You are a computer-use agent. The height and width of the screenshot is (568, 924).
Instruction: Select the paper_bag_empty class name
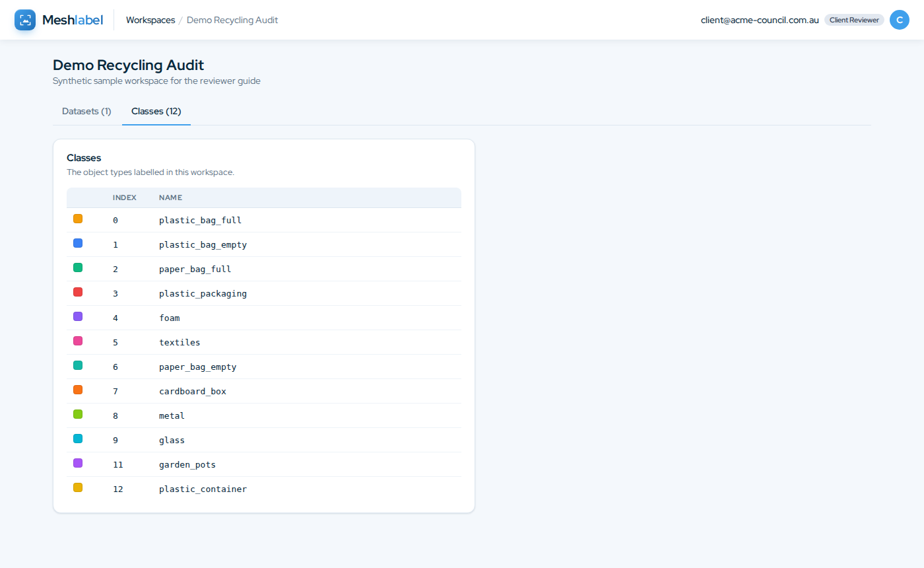(x=198, y=367)
